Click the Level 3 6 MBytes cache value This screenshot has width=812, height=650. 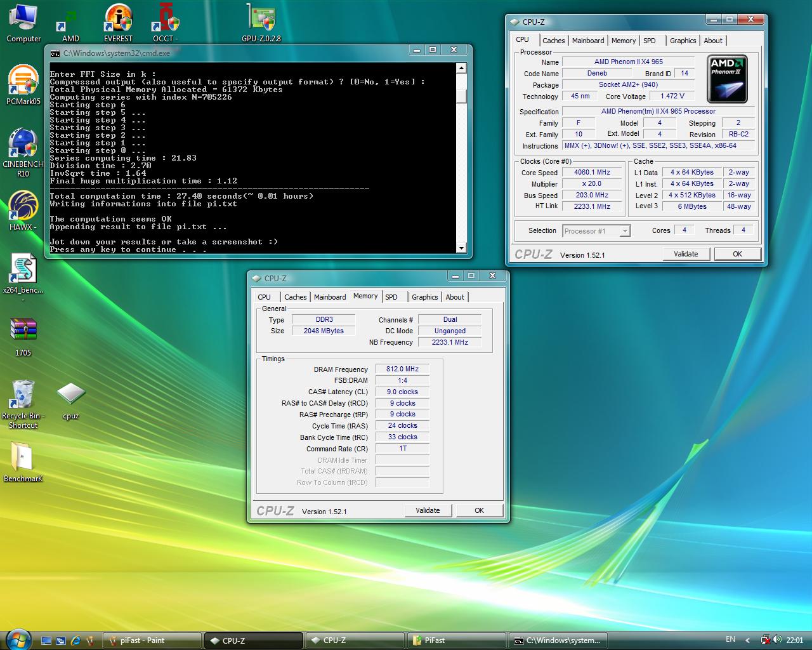691,206
